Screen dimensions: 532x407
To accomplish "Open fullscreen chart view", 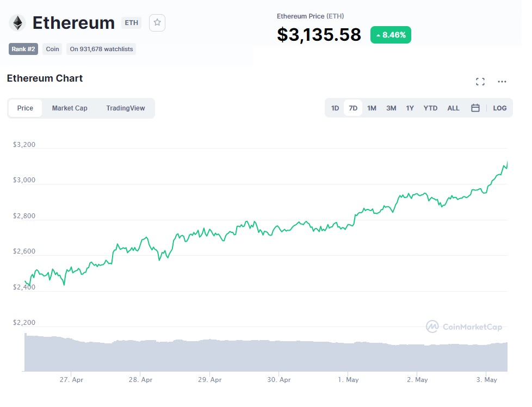I will 480,82.
